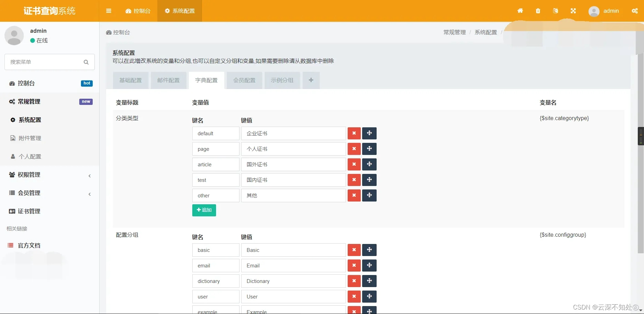Delete the basic Basic row
The height and width of the screenshot is (314, 644).
[x=354, y=250]
